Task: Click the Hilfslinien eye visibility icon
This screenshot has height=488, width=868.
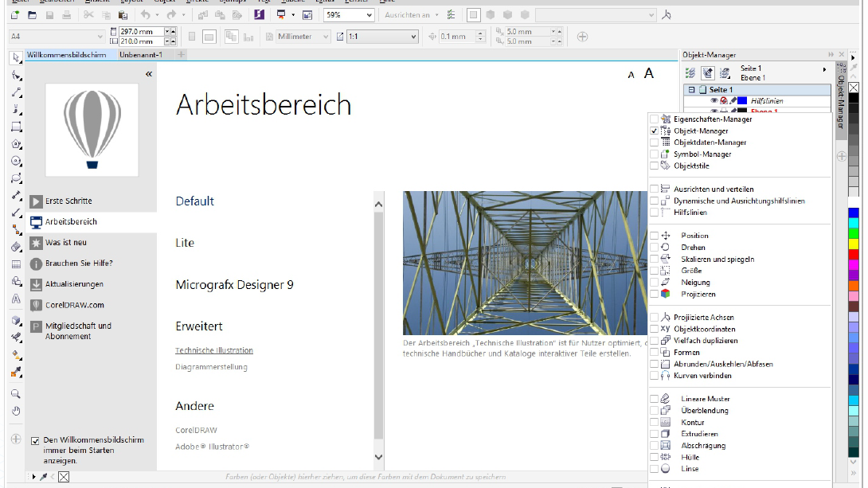Action: (x=714, y=101)
